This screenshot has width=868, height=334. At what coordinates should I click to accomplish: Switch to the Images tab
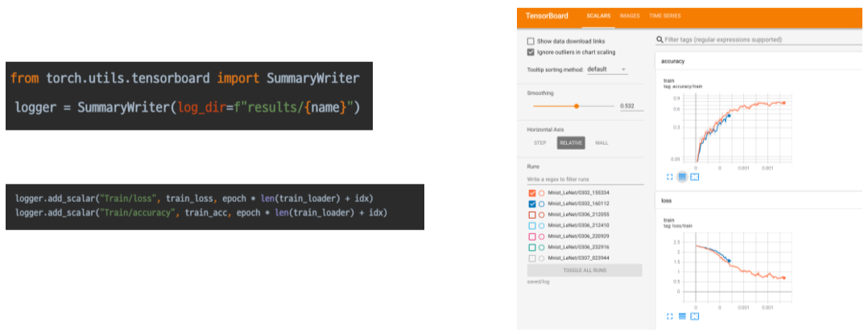point(630,16)
